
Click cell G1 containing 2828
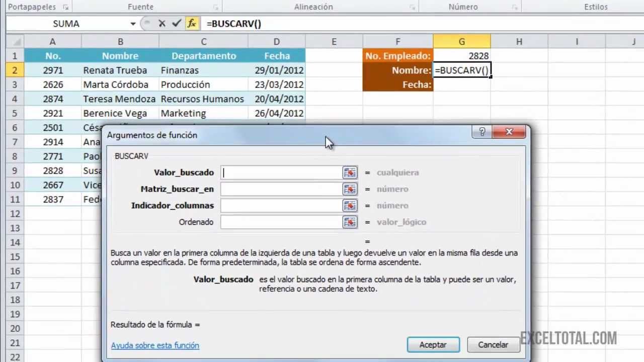click(x=462, y=56)
